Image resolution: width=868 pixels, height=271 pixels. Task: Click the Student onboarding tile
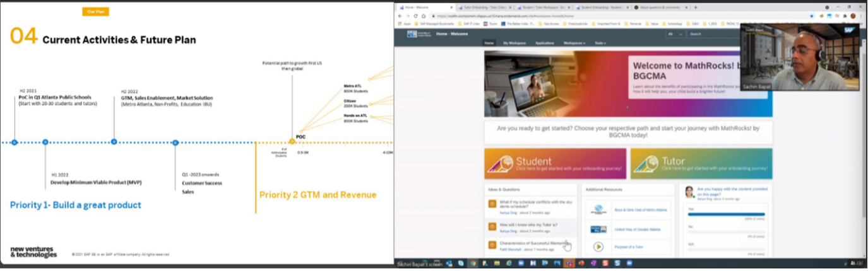tap(556, 164)
